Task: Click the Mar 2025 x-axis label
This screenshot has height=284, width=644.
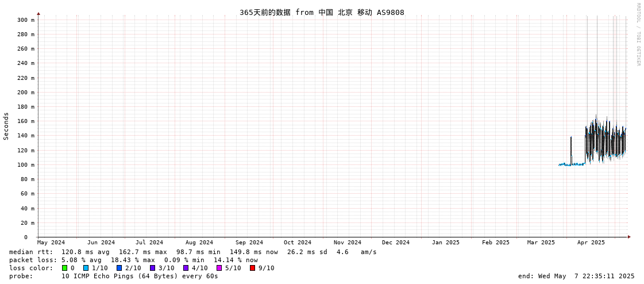Action: 541,243
